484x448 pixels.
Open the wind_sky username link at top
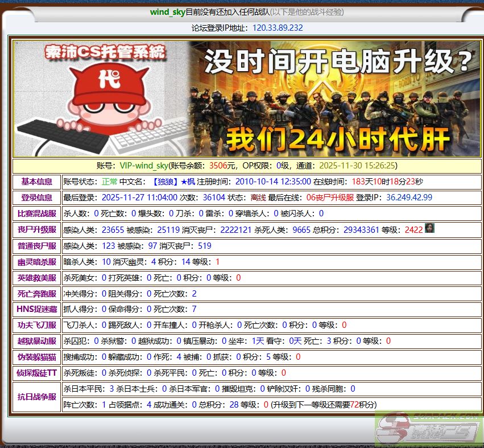click(x=167, y=12)
